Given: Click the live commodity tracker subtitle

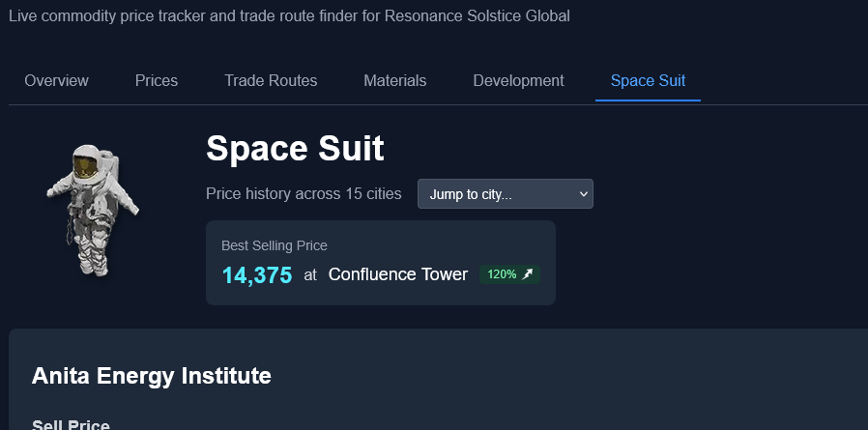Looking at the screenshot, I should click(x=290, y=16).
